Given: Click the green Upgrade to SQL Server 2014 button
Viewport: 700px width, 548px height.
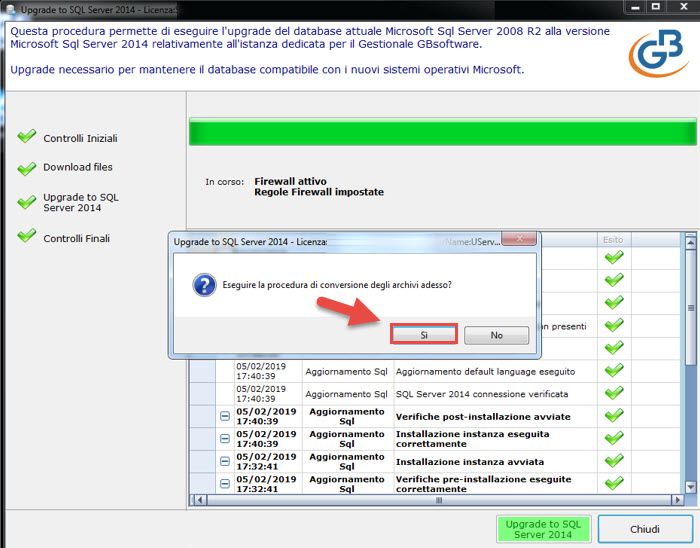Looking at the screenshot, I should [543, 529].
